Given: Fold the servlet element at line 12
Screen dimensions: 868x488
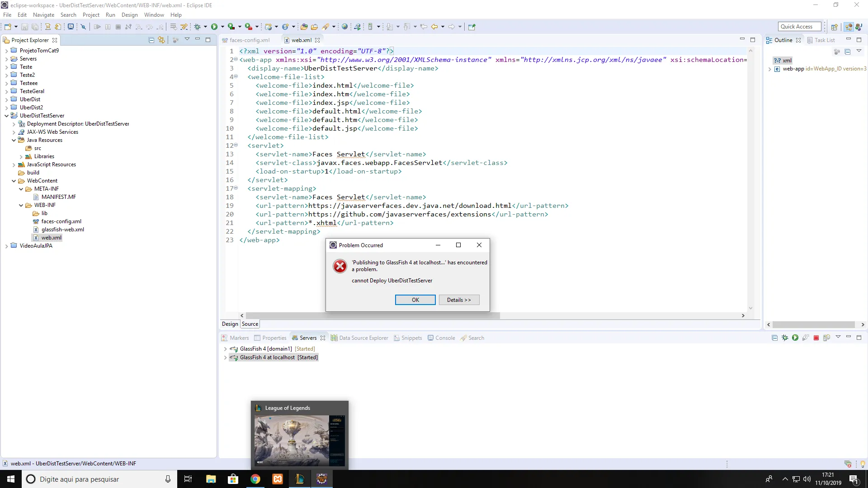Looking at the screenshot, I should tap(236, 145).
